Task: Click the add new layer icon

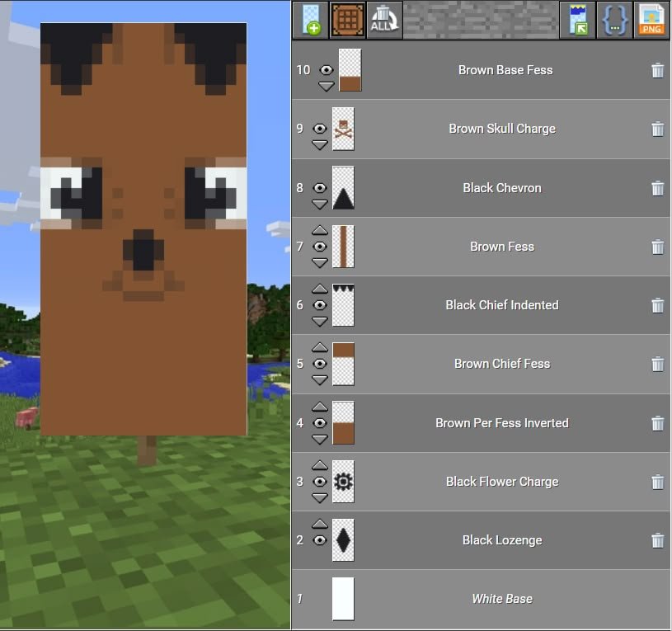Action: [x=311, y=21]
